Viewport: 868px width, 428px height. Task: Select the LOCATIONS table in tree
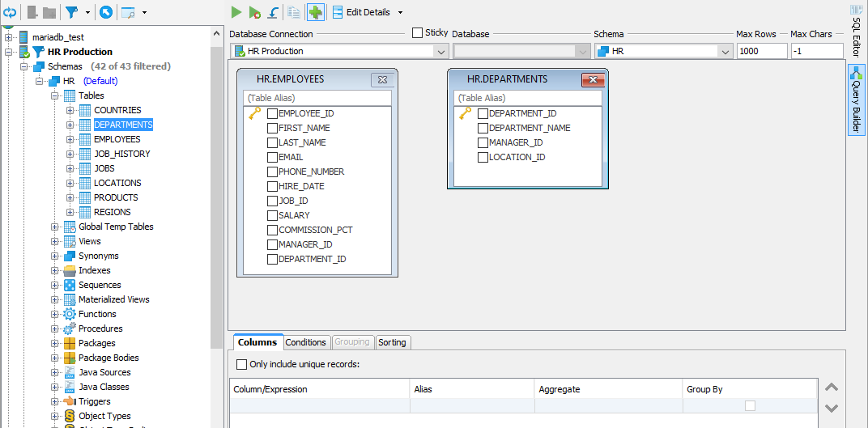(117, 183)
